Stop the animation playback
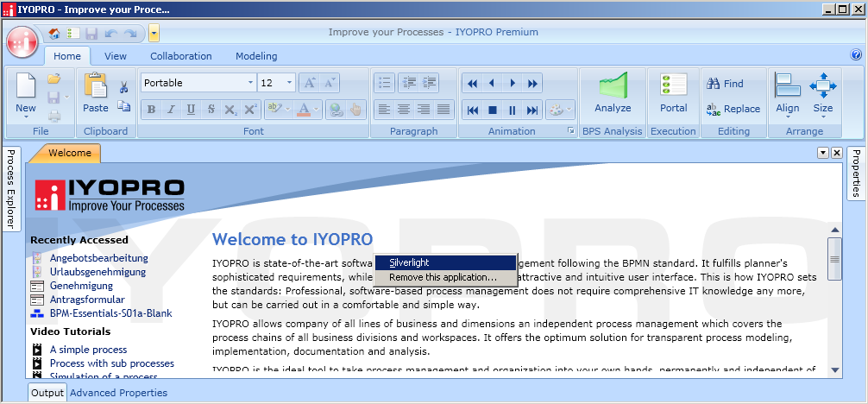This screenshot has width=868, height=404. point(492,110)
